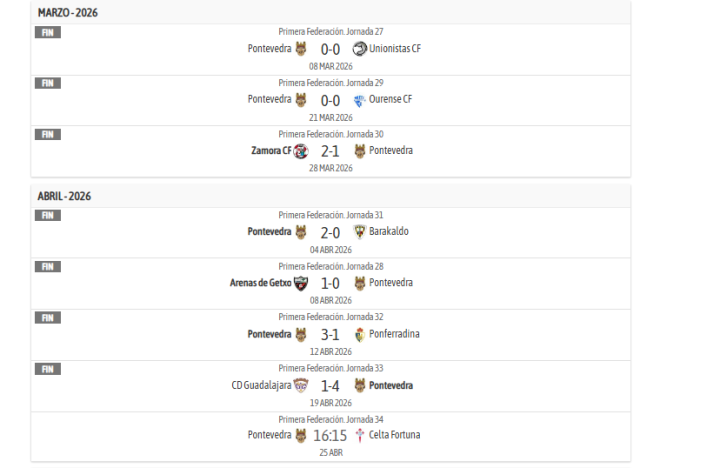
Task: Open the 1-4 CD Guadalajara match result
Action: 330,386
